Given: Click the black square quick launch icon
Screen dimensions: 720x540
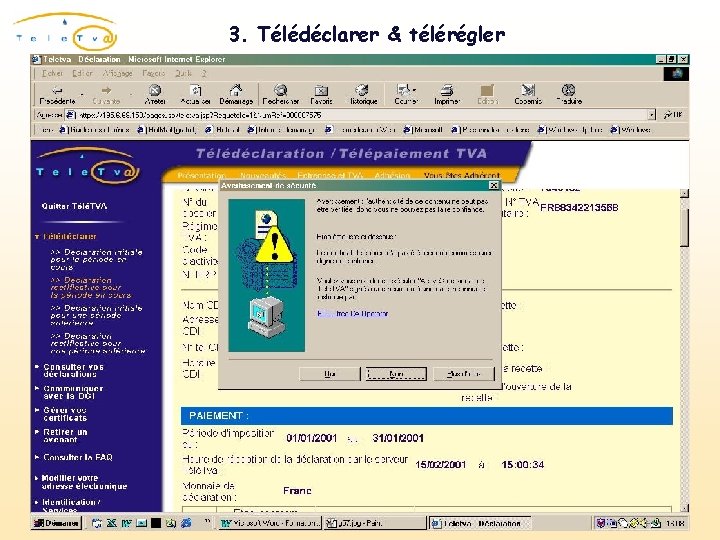Looking at the screenshot, I should [156, 523].
